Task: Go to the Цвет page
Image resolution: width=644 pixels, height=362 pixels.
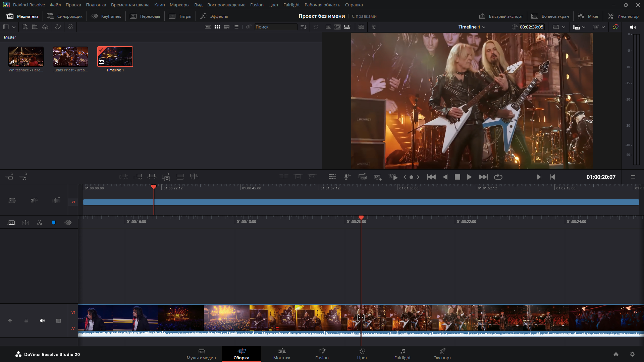Action: [362, 354]
